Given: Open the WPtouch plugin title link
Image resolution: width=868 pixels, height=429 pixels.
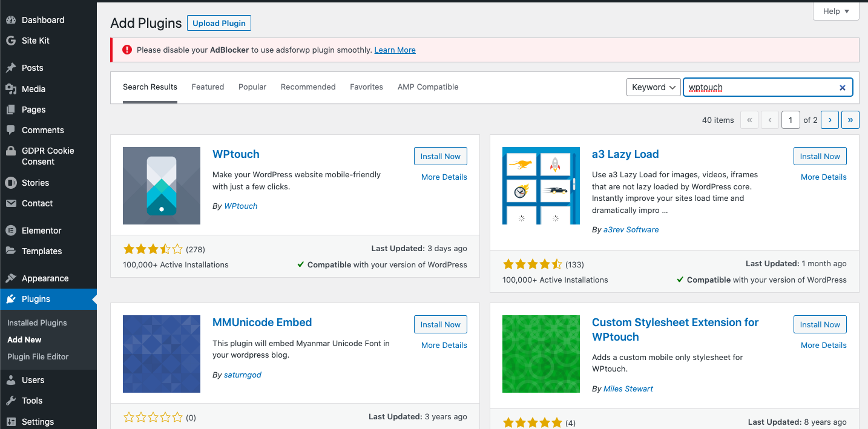Looking at the screenshot, I should (x=236, y=154).
